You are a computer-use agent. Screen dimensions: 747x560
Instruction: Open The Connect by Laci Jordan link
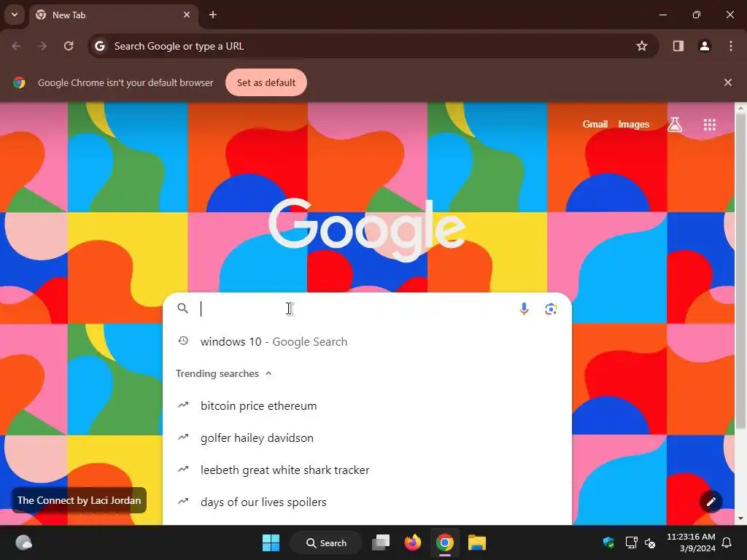pyautogui.click(x=79, y=500)
